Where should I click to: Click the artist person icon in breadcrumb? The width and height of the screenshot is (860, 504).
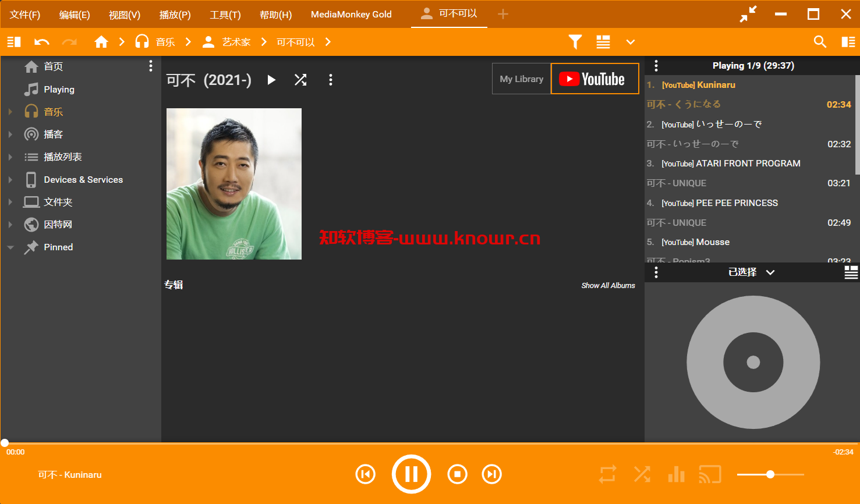208,42
